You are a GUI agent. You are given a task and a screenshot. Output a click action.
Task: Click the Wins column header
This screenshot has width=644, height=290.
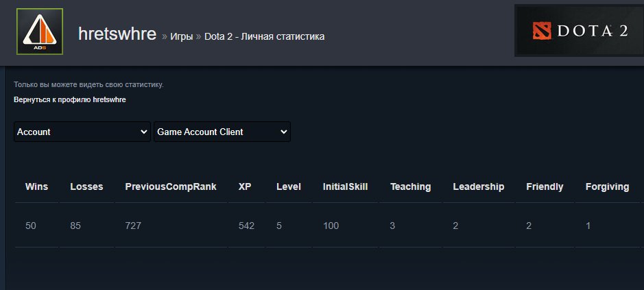pos(36,187)
